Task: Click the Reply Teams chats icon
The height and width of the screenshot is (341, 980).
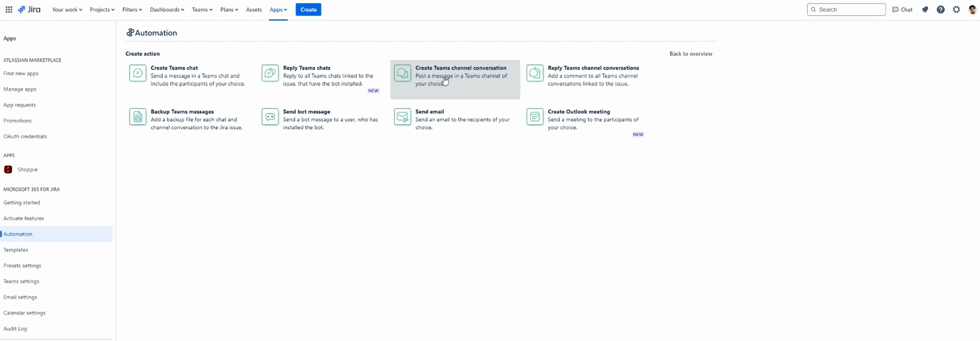Action: tap(270, 73)
